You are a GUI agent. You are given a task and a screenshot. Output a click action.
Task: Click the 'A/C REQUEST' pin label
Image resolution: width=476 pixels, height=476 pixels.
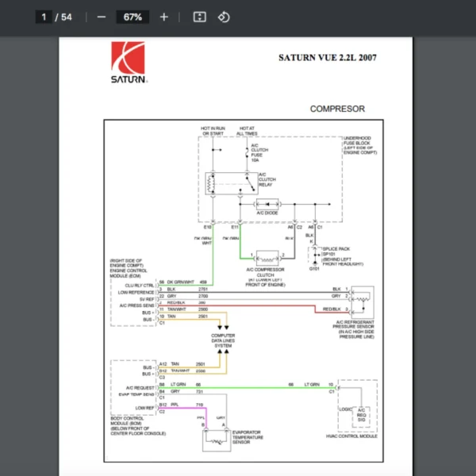[x=140, y=388]
